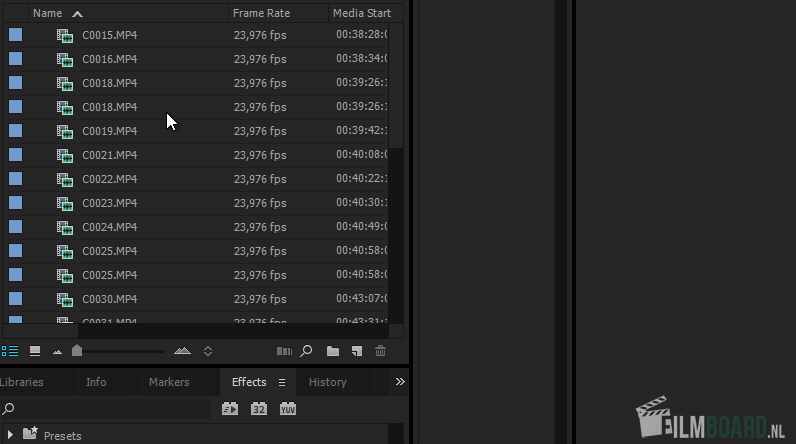Toggle YUV Effects filter icon
The width and height of the screenshot is (796, 444).
point(288,408)
